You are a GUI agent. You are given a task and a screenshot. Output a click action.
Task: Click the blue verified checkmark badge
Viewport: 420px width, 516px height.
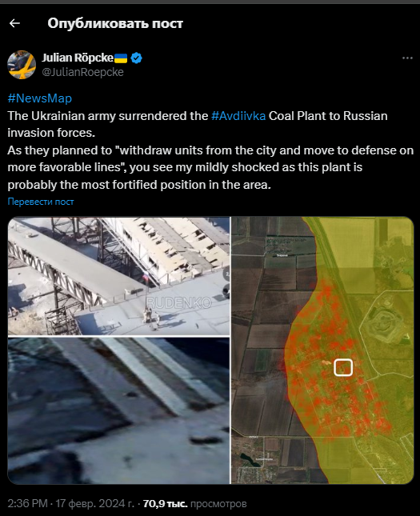click(136, 58)
